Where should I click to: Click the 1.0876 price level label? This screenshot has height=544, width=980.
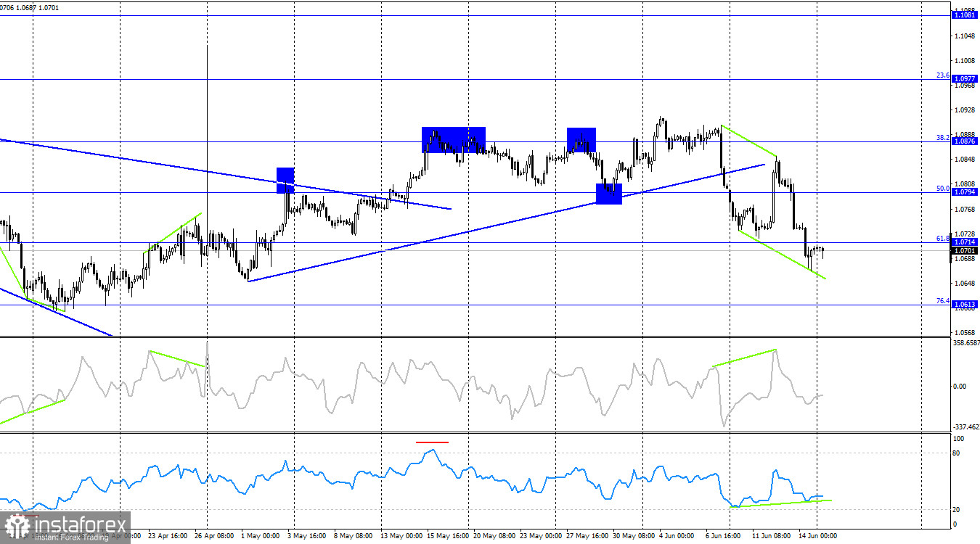pos(964,141)
